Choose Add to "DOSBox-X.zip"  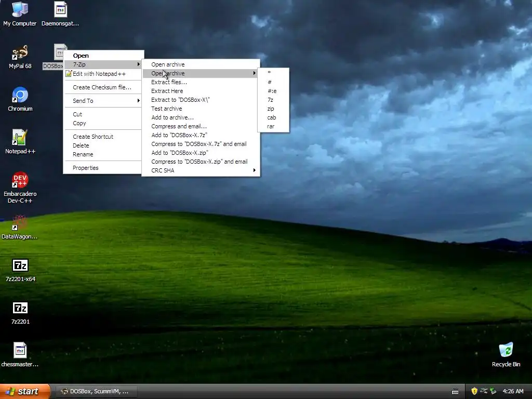(x=201, y=153)
